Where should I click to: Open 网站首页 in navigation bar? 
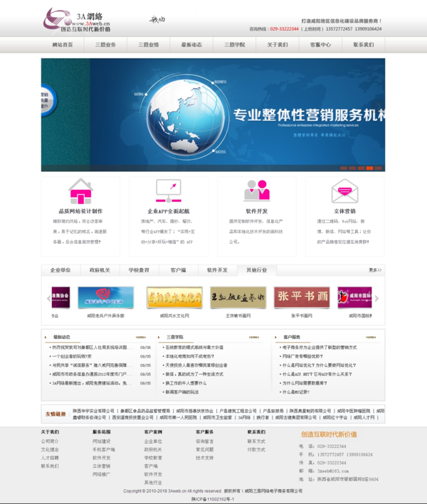click(63, 45)
